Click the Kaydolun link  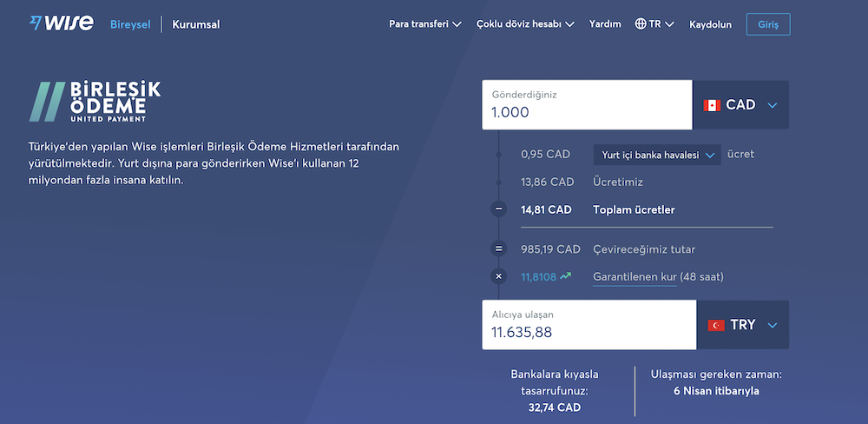(x=710, y=24)
